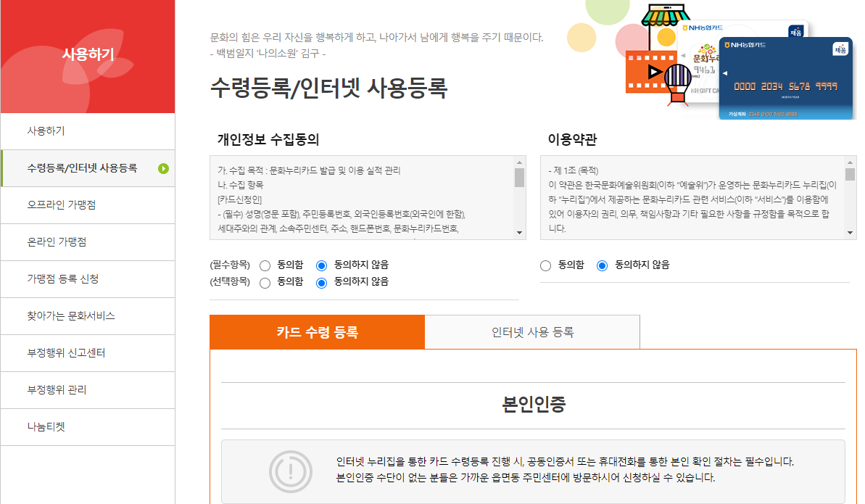Open 수령등록/인터넷 사용등록 sidebar item
This screenshot has height=504, width=865.
pyautogui.click(x=88, y=168)
